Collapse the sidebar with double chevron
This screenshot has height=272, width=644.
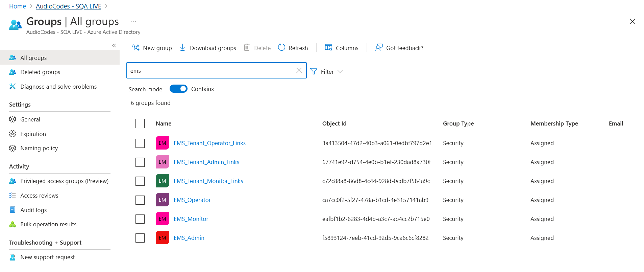click(114, 45)
